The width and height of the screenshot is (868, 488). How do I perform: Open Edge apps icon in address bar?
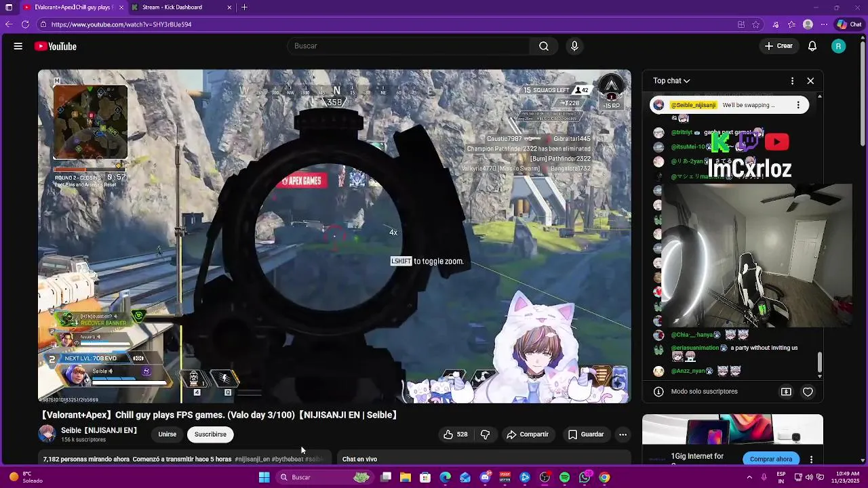(741, 24)
